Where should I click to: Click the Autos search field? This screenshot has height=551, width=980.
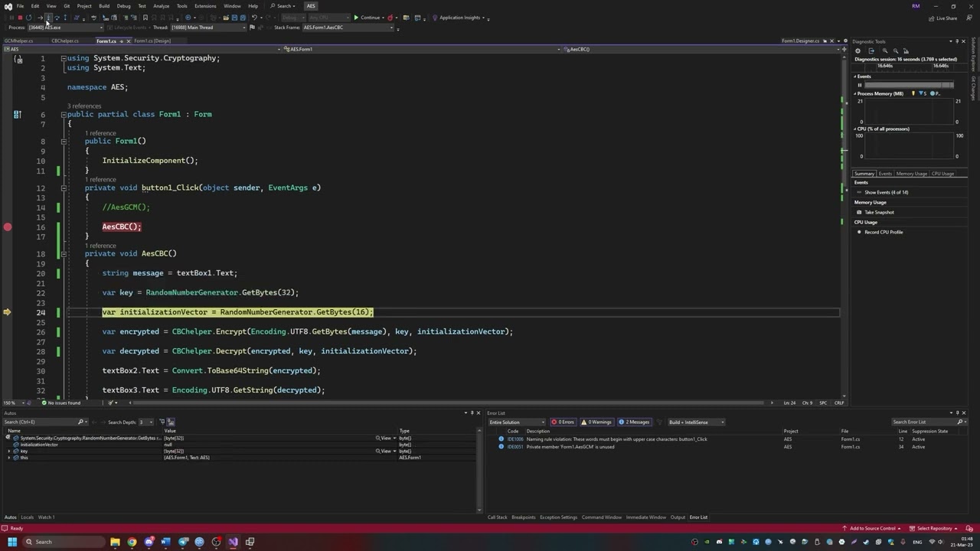[x=44, y=422]
